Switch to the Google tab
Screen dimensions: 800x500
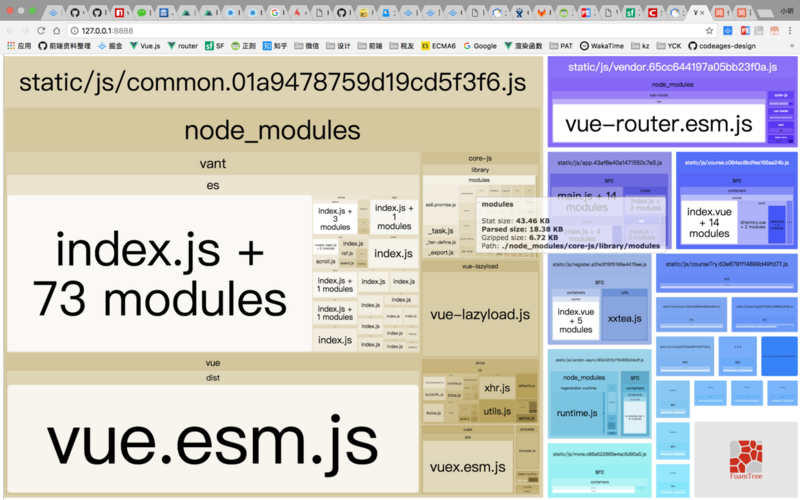point(275,13)
